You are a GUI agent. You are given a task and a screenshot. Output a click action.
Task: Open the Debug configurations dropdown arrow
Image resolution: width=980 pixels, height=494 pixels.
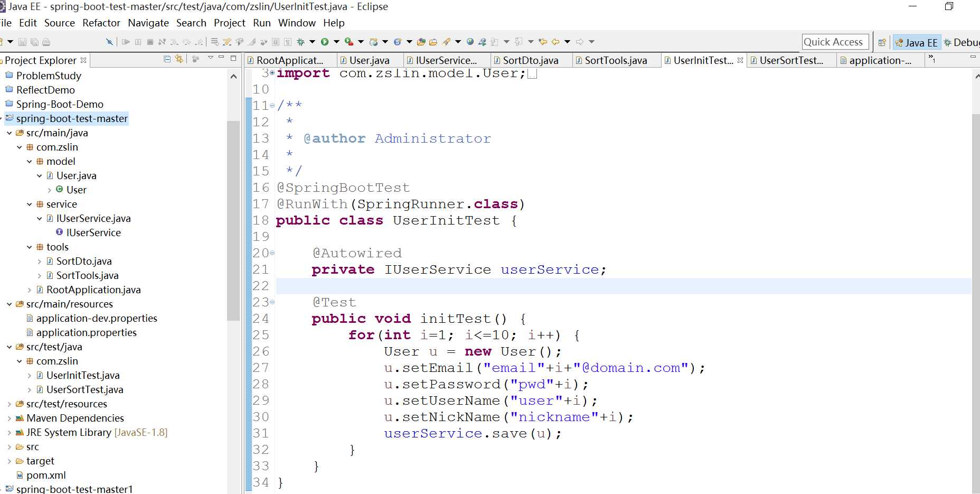click(x=312, y=42)
